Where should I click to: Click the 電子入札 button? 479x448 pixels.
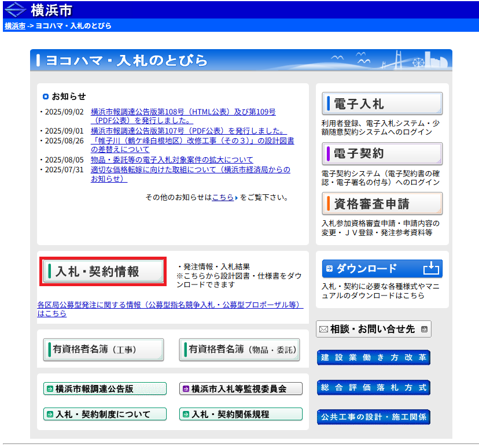382,103
